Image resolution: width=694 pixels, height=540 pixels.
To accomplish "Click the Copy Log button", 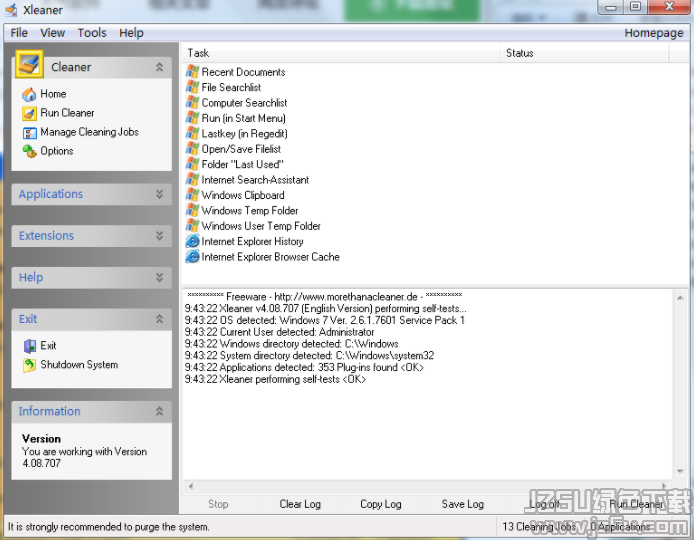I will coord(381,504).
